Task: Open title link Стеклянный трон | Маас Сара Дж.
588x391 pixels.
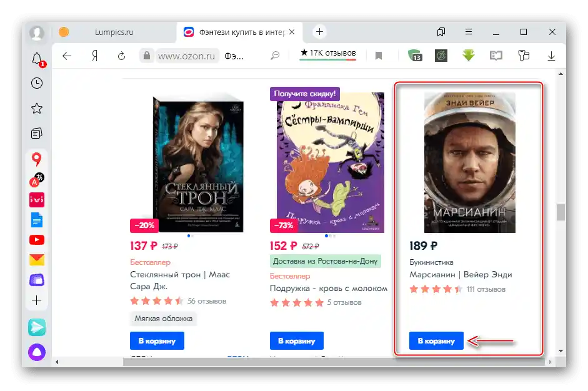Action: [180, 280]
